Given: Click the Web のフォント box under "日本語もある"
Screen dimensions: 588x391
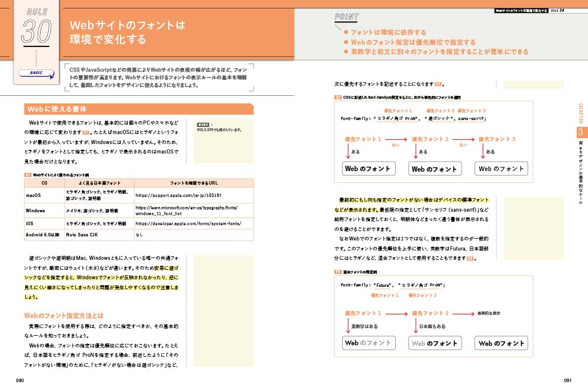Looking at the screenshot, I should click(x=435, y=343).
